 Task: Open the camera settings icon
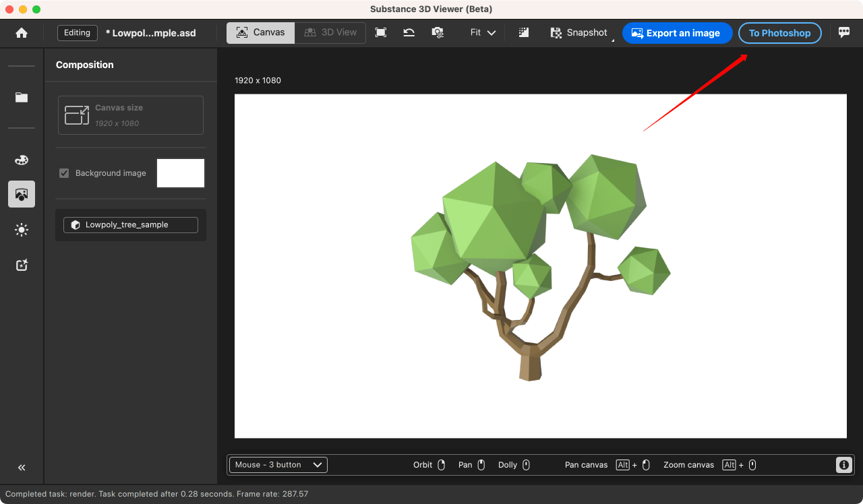click(438, 33)
